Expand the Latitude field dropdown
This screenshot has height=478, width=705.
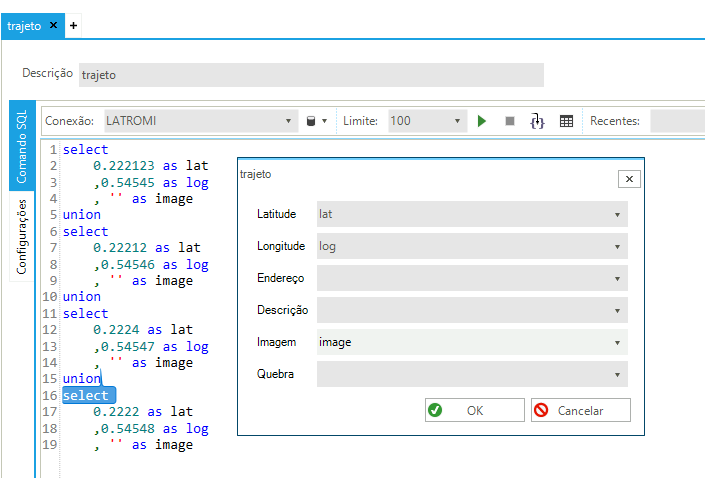tap(617, 214)
